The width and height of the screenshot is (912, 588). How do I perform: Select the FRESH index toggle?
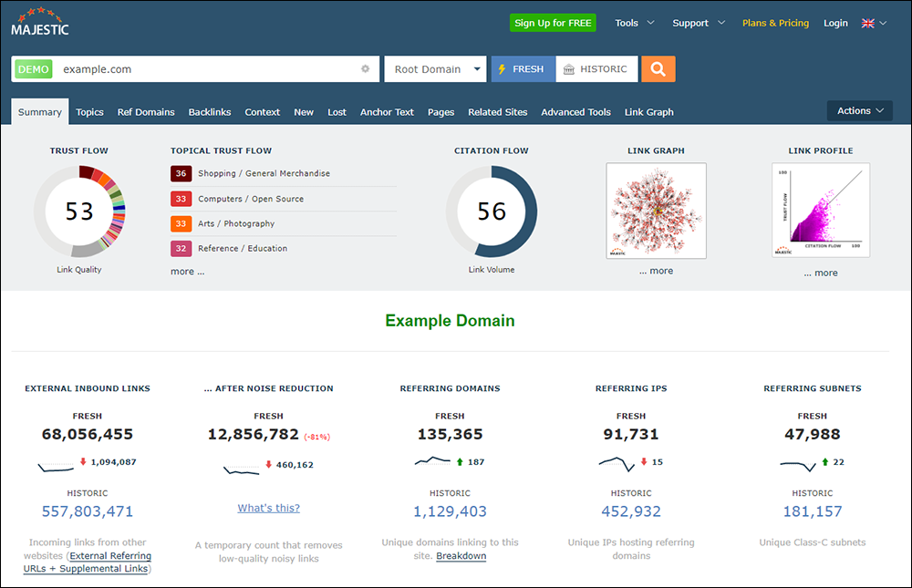point(523,69)
